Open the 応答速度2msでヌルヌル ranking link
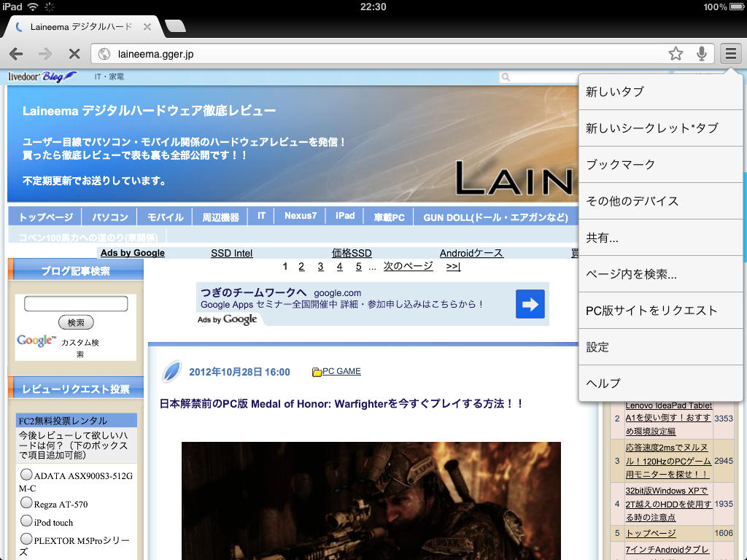The height and width of the screenshot is (560, 747). tap(668, 461)
